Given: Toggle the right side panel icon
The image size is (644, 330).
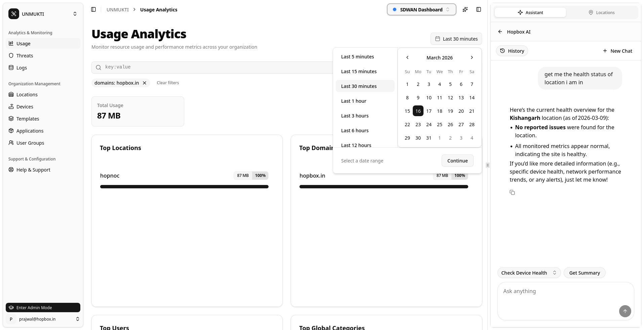Looking at the screenshot, I should click(479, 9).
